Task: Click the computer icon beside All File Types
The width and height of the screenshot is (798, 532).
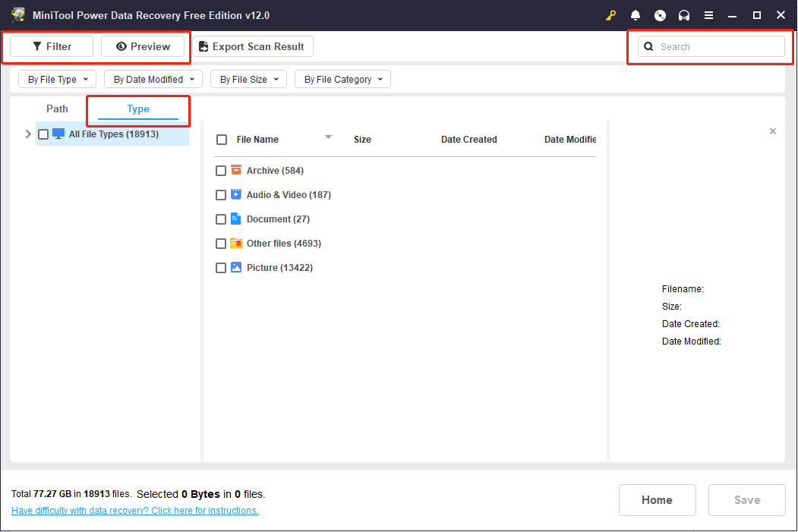Action: (58, 134)
